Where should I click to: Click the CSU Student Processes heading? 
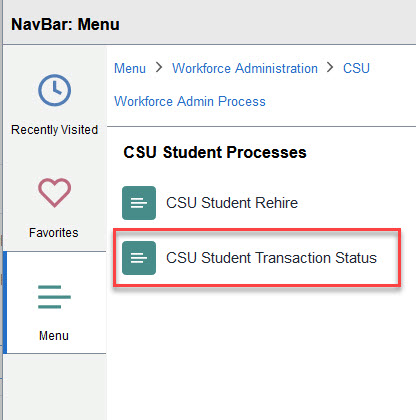click(x=215, y=152)
